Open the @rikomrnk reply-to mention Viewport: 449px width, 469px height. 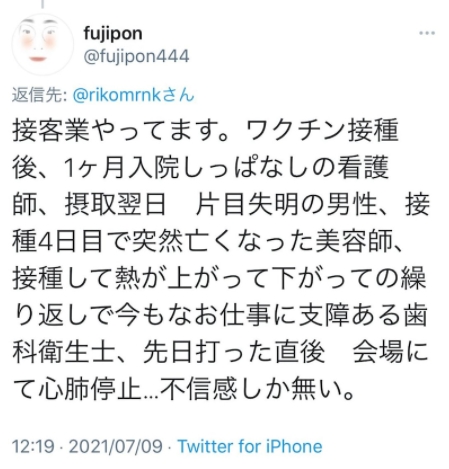[x=133, y=95]
